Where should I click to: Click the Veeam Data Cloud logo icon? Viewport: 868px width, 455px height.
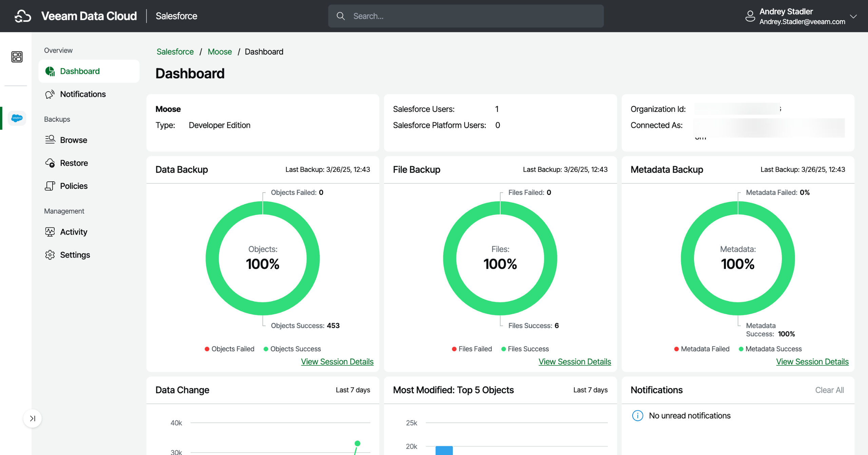[23, 16]
